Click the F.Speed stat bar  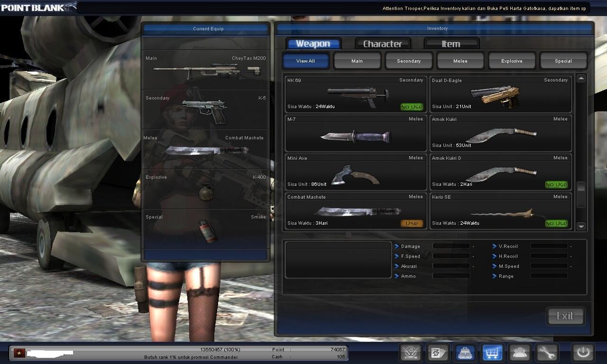[451, 256]
